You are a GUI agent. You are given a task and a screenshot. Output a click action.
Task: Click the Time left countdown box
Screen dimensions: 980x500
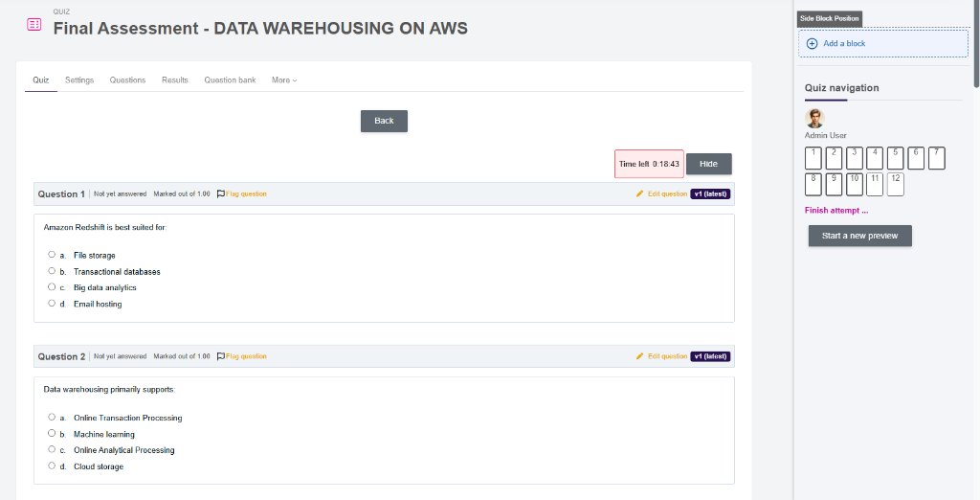[x=649, y=164]
